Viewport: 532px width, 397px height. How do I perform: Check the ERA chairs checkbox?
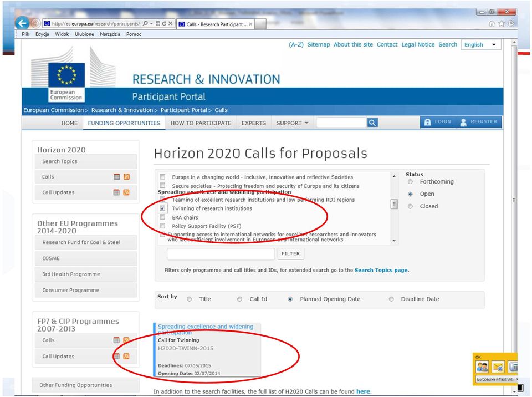tap(162, 217)
